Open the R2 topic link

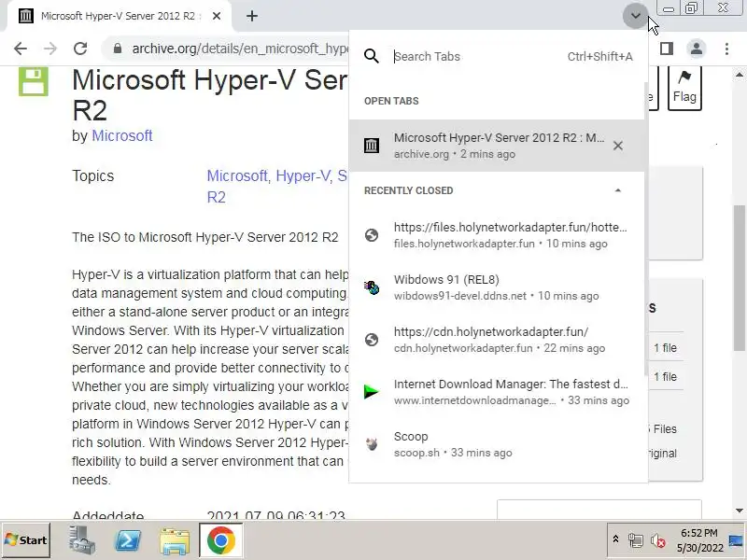(x=217, y=197)
